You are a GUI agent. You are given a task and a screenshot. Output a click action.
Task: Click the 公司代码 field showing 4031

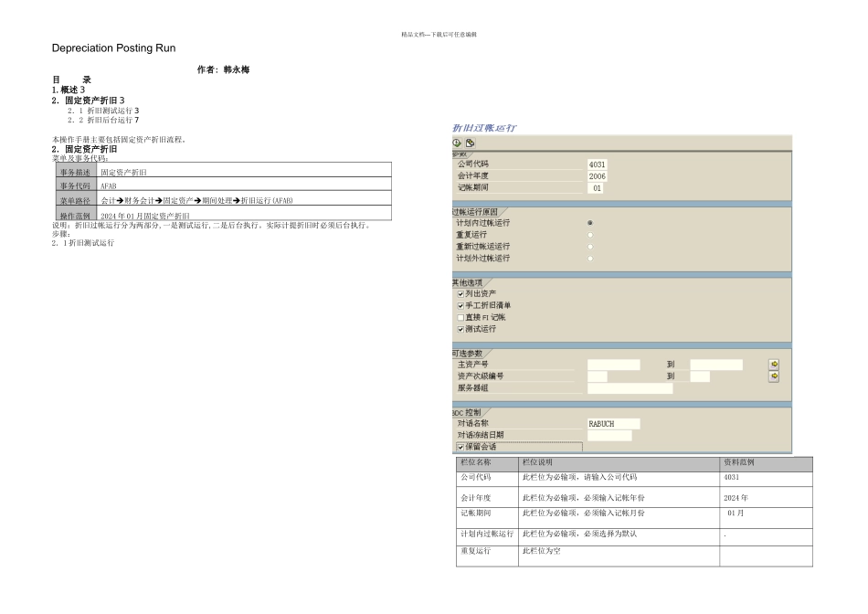598,164
